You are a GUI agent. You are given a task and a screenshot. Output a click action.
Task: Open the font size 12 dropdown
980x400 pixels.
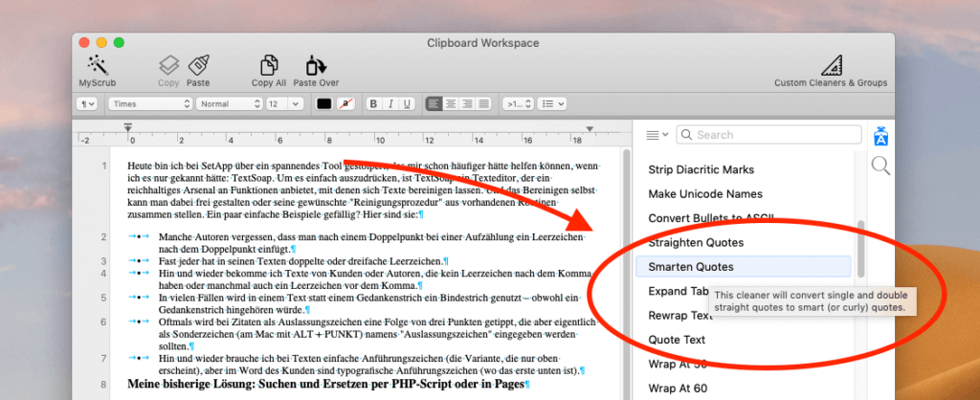point(284,103)
